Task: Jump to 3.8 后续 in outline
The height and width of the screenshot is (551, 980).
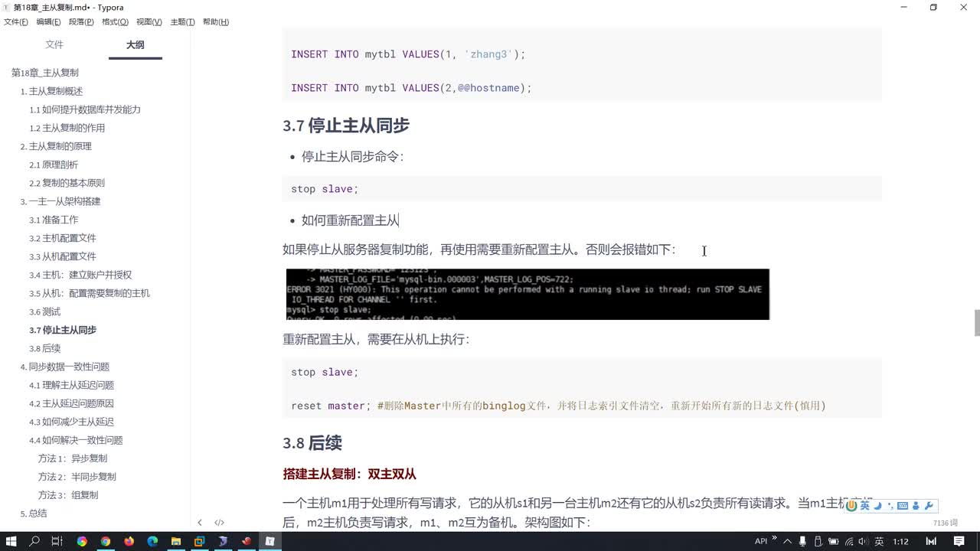Action: [44, 348]
